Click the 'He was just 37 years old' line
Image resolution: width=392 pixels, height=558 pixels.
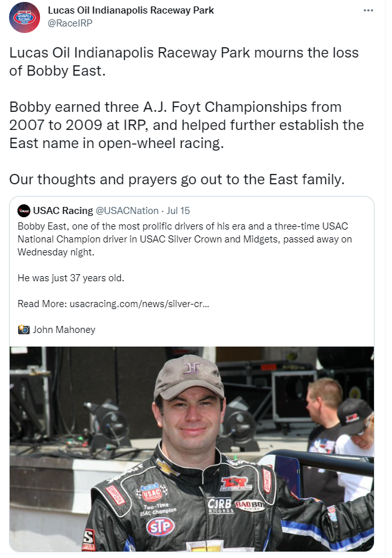pyautogui.click(x=71, y=278)
